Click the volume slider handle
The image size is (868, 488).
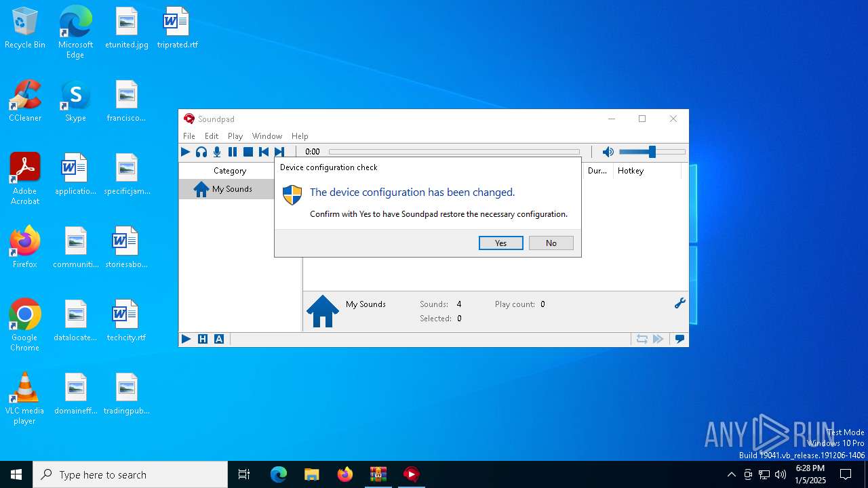click(x=652, y=152)
